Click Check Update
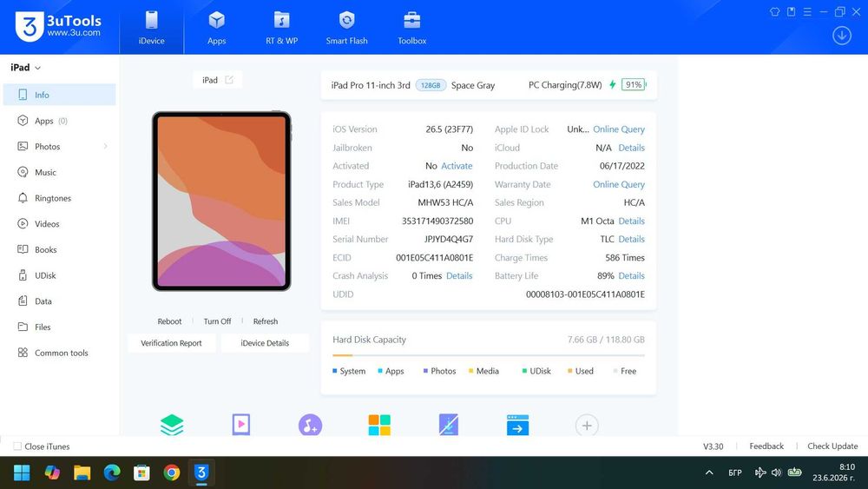Image resolution: width=868 pixels, height=489 pixels. pyautogui.click(x=832, y=446)
